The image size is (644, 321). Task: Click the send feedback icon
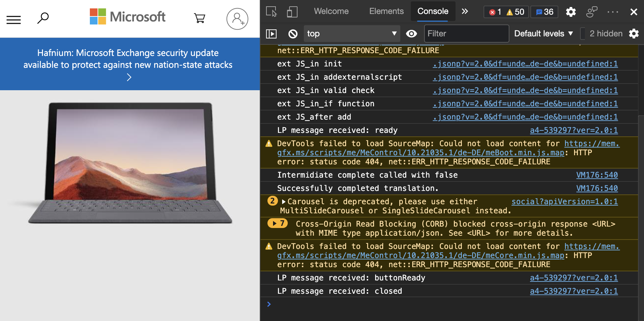[592, 12]
